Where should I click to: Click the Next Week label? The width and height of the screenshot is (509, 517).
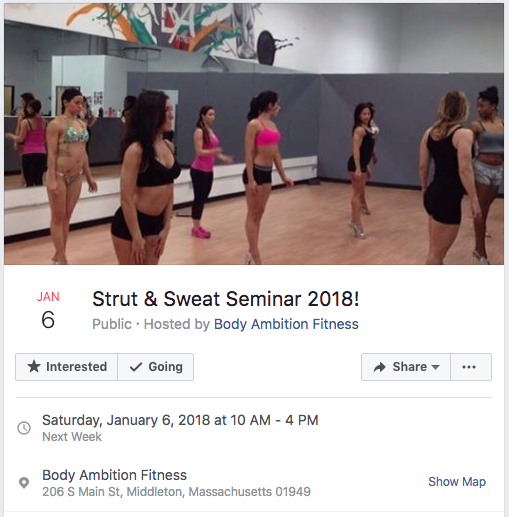tap(72, 437)
